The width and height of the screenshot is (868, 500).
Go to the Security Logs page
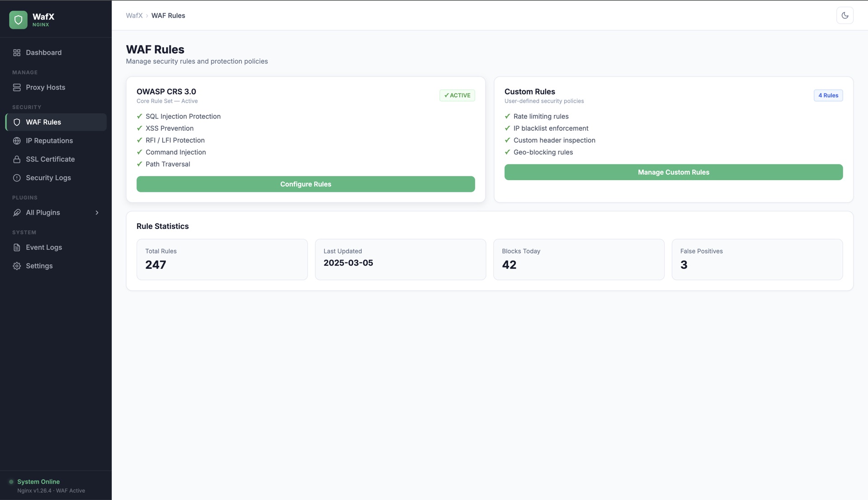48,178
